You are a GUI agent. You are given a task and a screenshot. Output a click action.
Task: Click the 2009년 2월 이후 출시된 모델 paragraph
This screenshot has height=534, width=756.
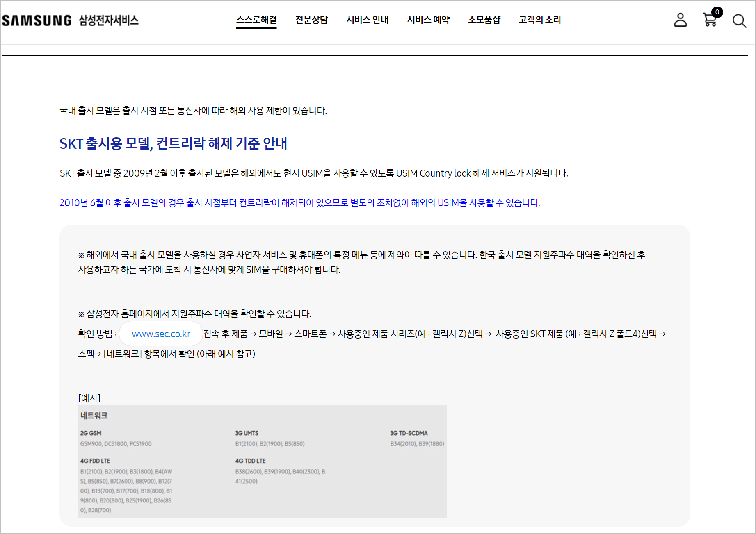click(x=314, y=173)
